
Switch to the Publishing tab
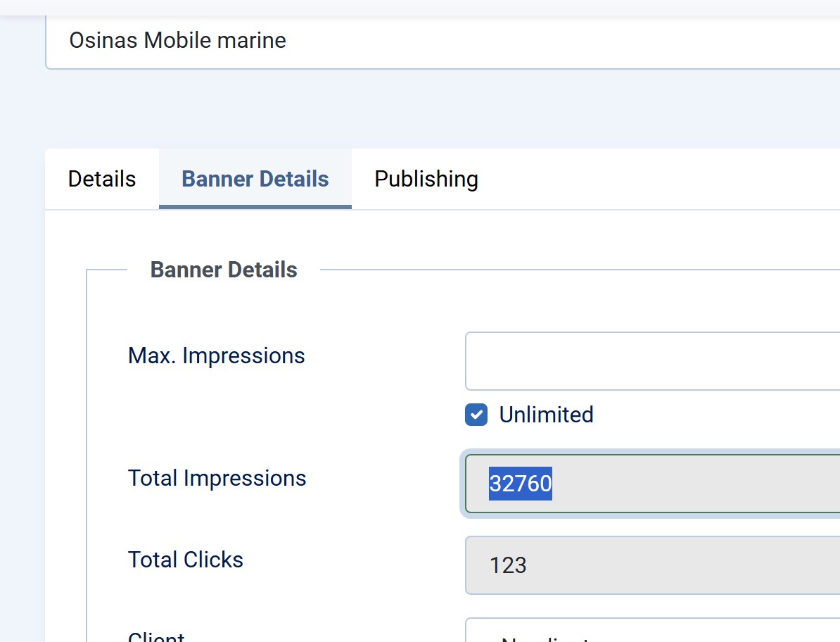(426, 179)
